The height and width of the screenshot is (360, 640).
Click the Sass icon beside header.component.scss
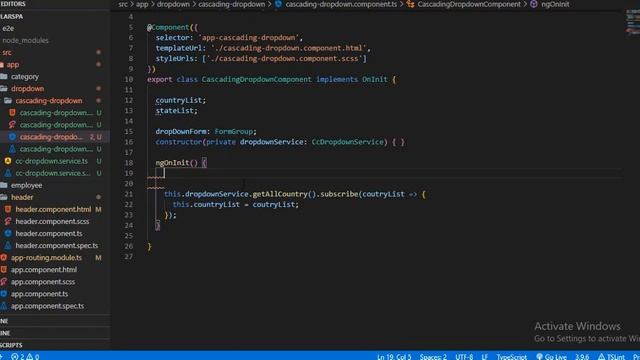pyautogui.click(x=8, y=221)
